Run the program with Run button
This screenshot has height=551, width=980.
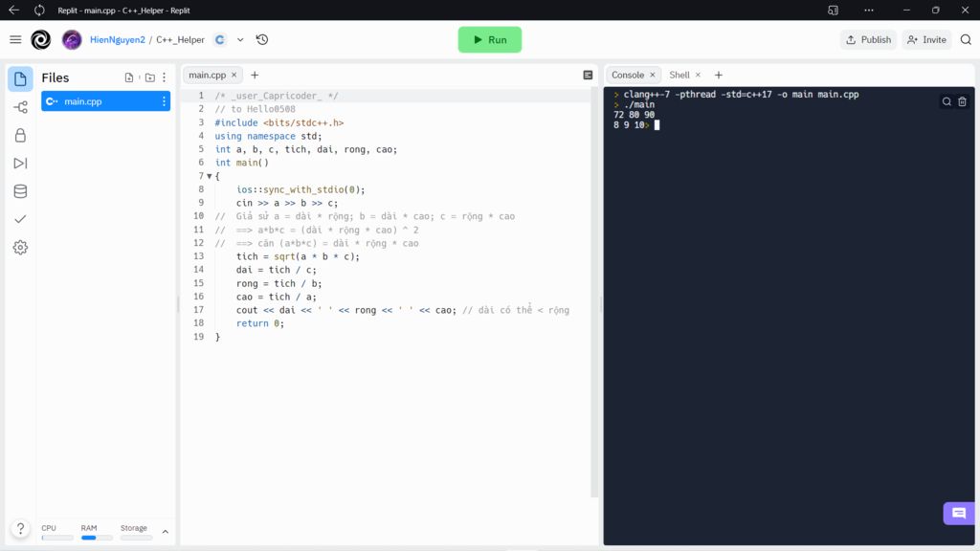[x=489, y=39]
